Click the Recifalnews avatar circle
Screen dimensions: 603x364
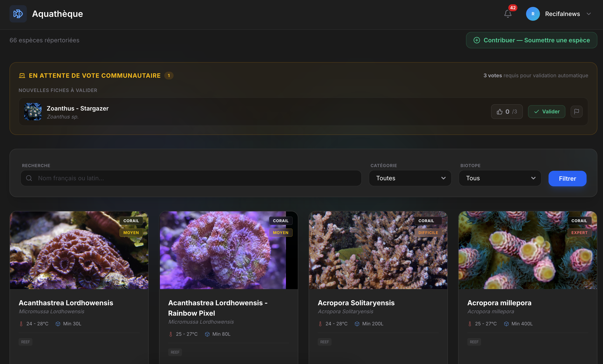pos(533,14)
